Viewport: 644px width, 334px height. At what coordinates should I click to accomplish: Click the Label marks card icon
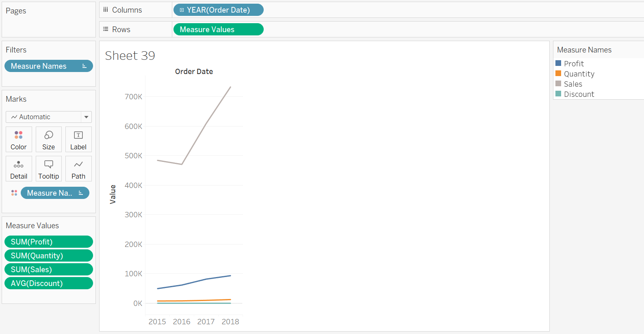78,135
